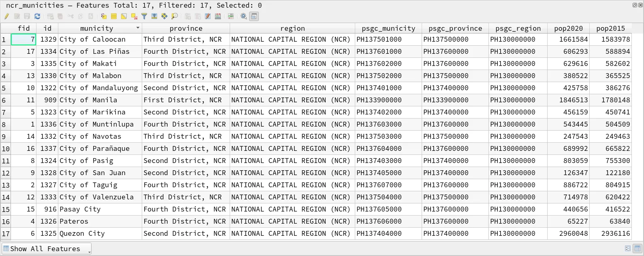
Task: Click the Save edits icon
Action: coord(27,16)
